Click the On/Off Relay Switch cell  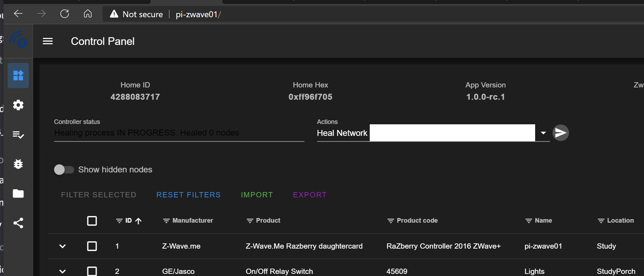280,271
